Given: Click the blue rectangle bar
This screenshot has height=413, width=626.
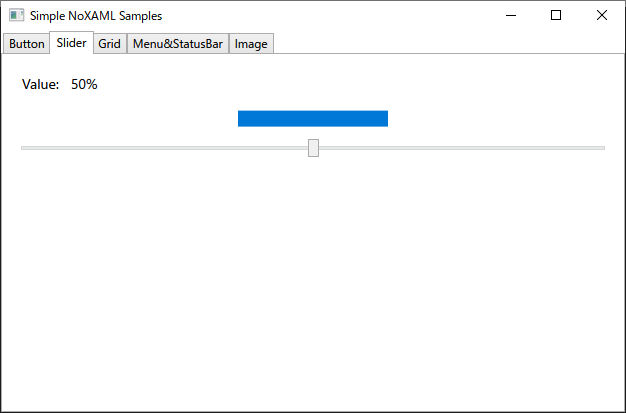Looking at the screenshot, I should [x=313, y=119].
